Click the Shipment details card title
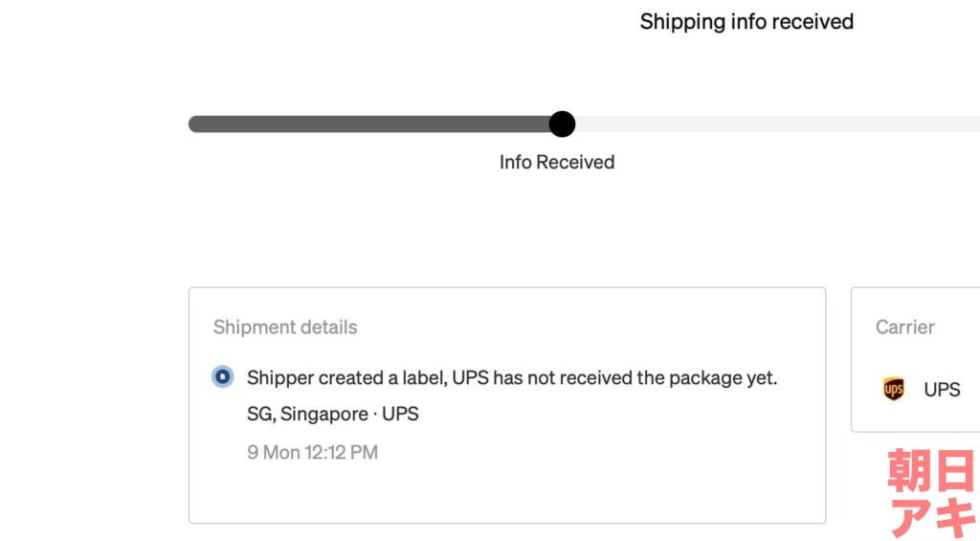The width and height of the screenshot is (980, 541). pos(285,327)
